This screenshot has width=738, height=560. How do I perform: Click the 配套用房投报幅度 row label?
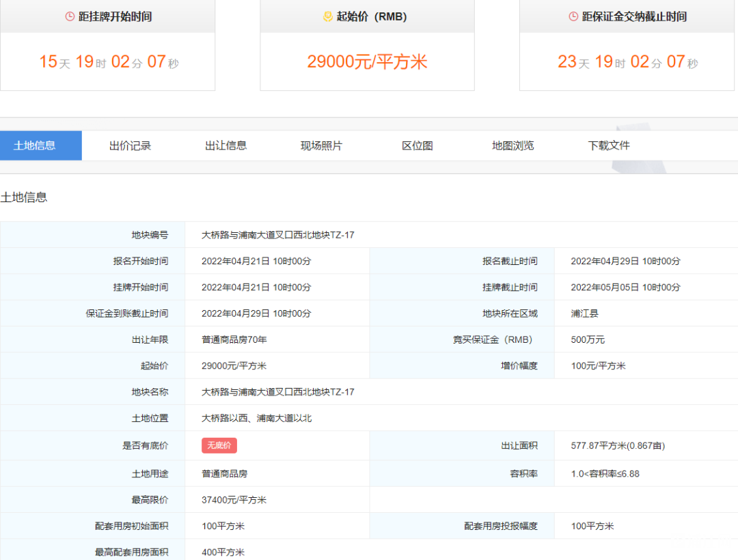[x=501, y=526]
